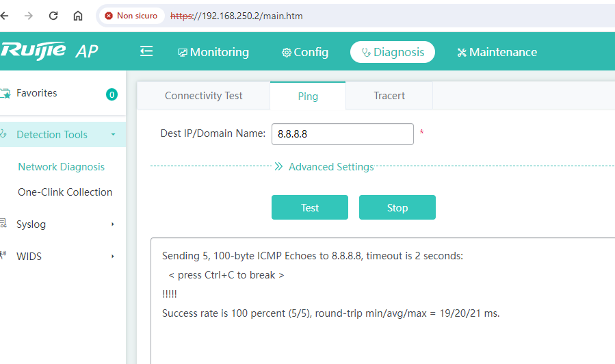This screenshot has width=615, height=364.
Task: Click the browser forward arrow
Action: point(28,16)
